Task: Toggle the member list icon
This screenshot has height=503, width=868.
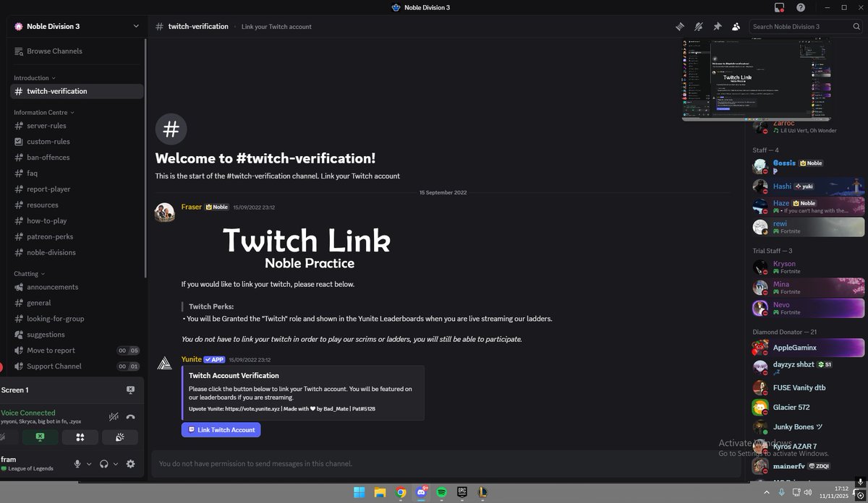Action: pos(736,26)
